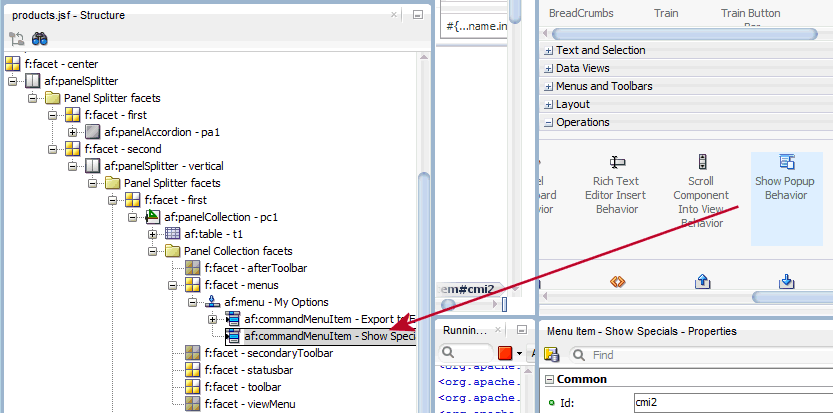This screenshot has width=833, height=413.
Task: Select Rich Text Editor Insert Behavior
Action: tap(616, 185)
